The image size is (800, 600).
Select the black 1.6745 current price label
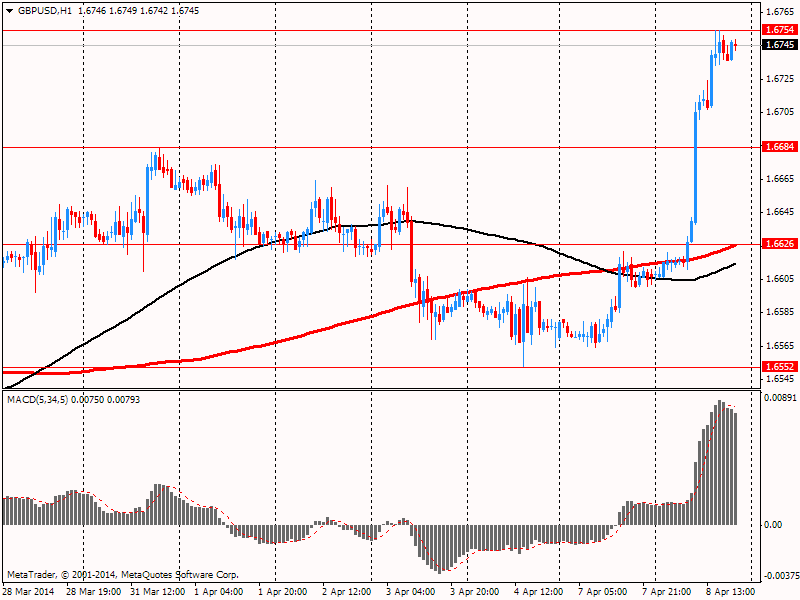tap(780, 45)
